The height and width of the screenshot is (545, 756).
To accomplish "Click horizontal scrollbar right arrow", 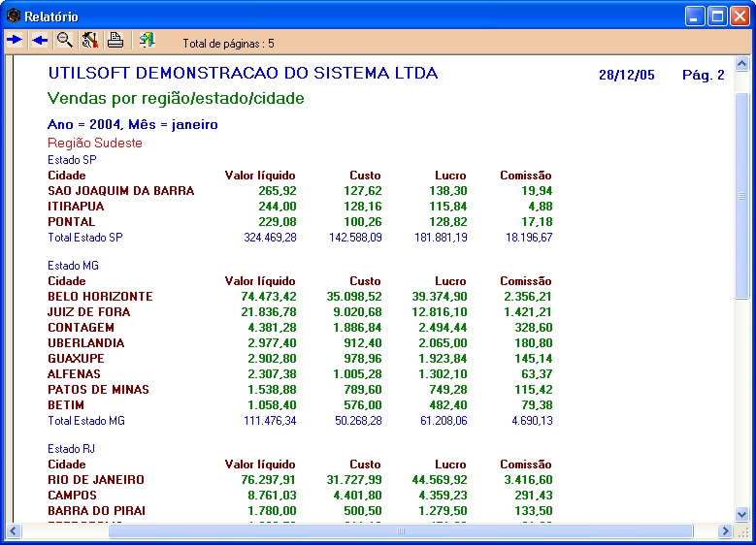I will coord(725,531).
